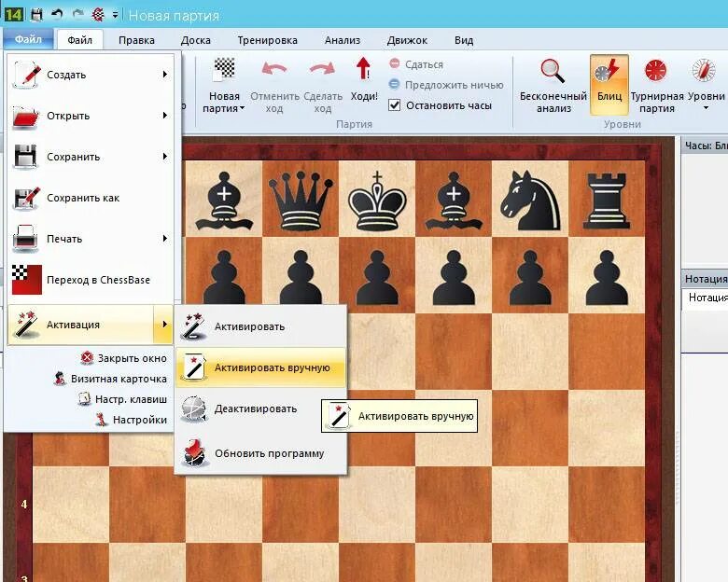
Task: Click the Отменить ход arrow icon
Action: 274,70
